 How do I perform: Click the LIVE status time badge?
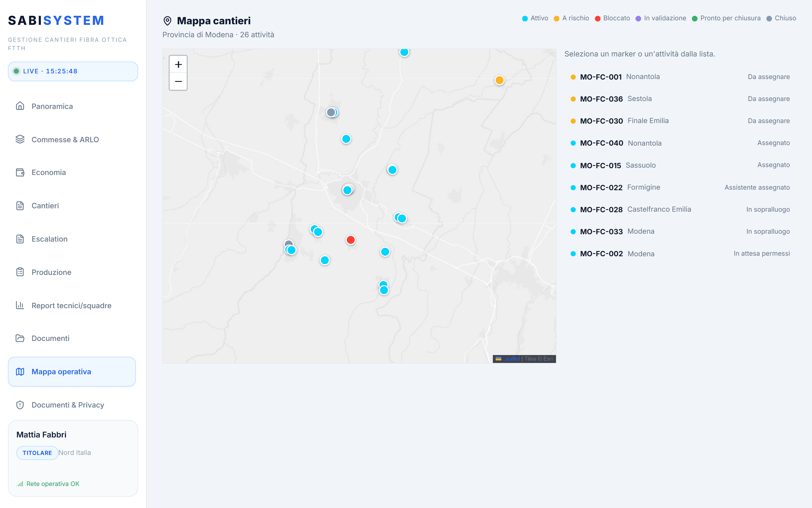pos(73,71)
